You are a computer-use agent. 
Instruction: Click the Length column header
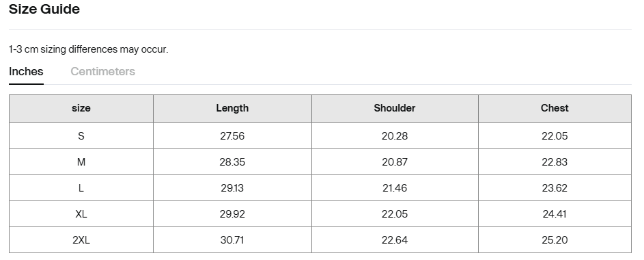[x=232, y=108]
